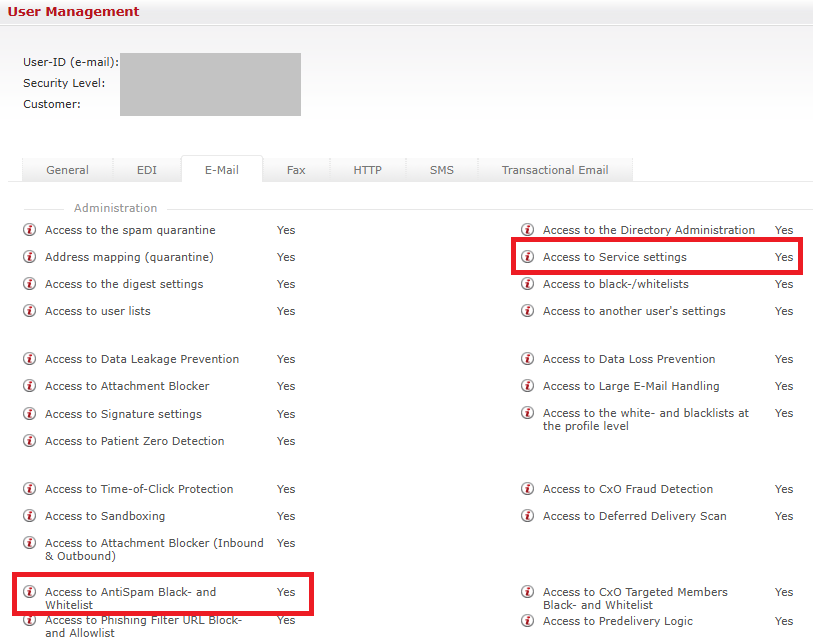Switch to Transactional Email tab
The height and width of the screenshot is (642, 813).
(x=555, y=170)
